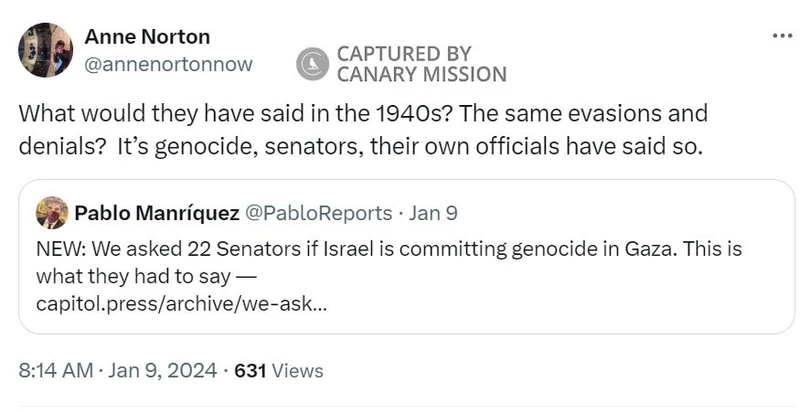The height and width of the screenshot is (412, 800).
Task: Click the 8:14 AM timestamp
Action: click(56, 370)
